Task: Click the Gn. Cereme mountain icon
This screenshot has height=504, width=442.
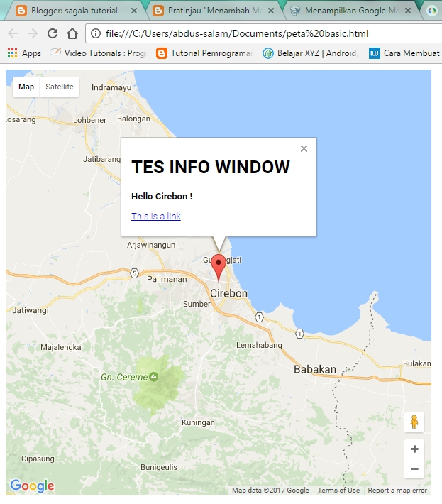Action: click(x=154, y=376)
